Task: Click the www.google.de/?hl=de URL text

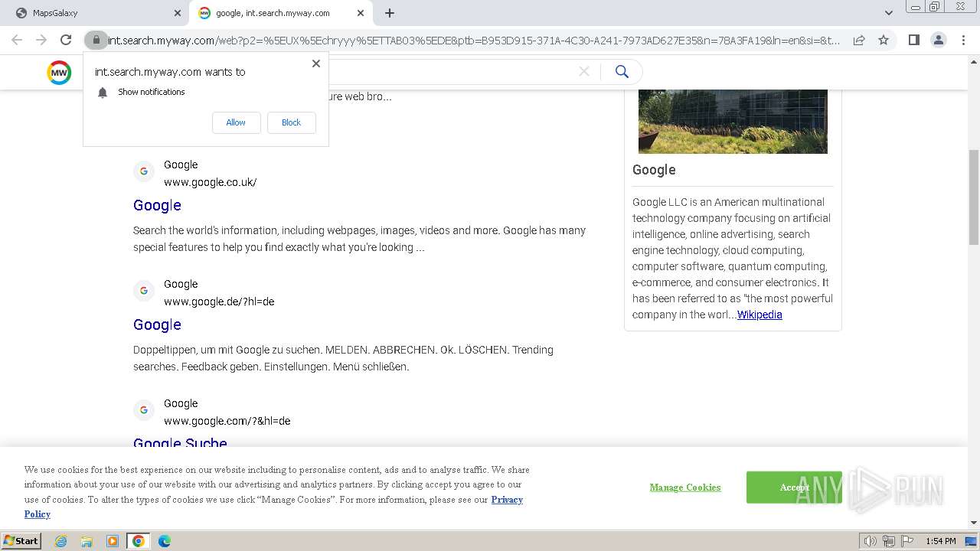Action: (219, 302)
